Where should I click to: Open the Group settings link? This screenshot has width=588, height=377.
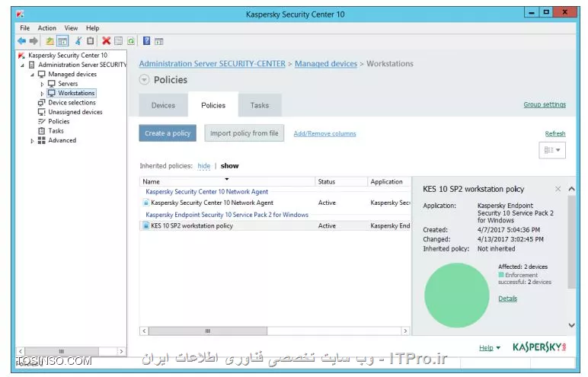coord(545,104)
